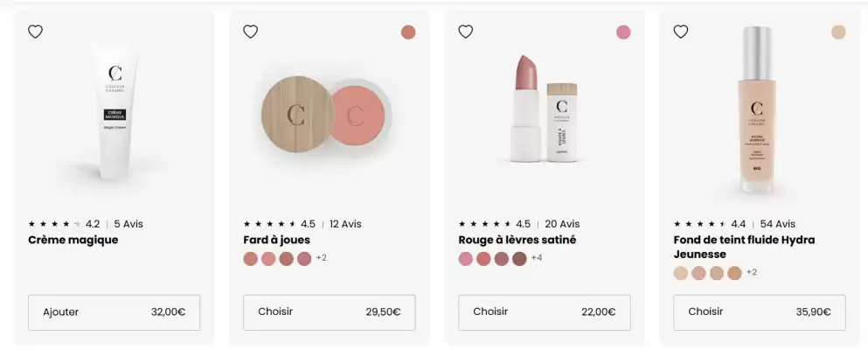
Task: View the 54 Avis reviews for foundation
Action: pyautogui.click(x=778, y=224)
